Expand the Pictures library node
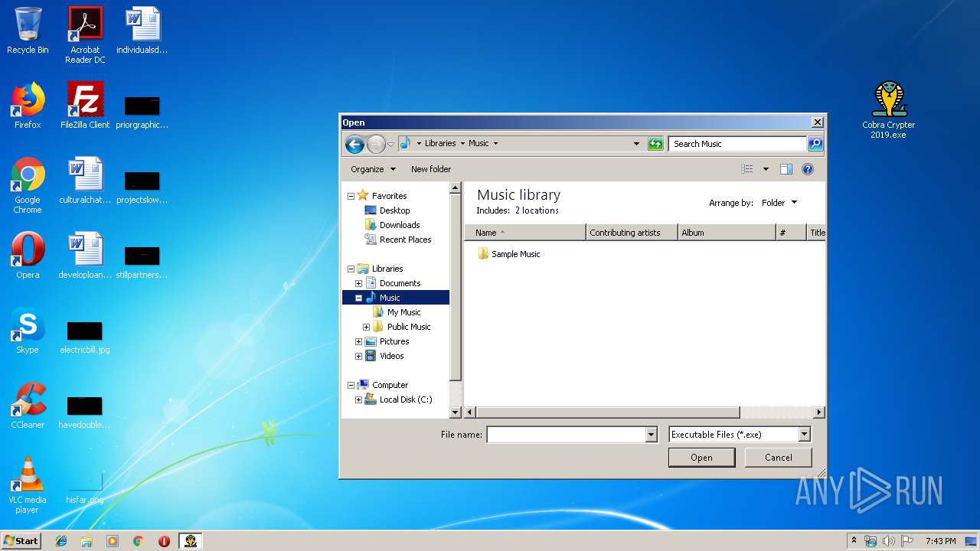This screenshot has height=551, width=980. [x=358, y=341]
